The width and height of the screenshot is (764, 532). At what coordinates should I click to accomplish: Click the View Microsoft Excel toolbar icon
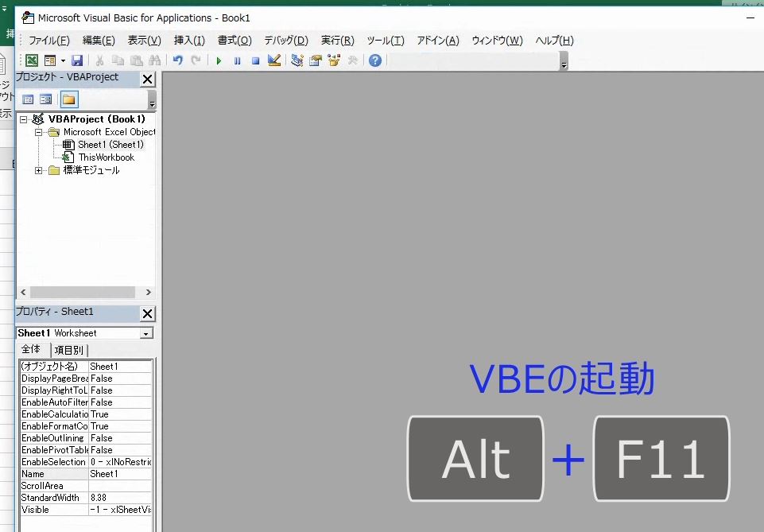[32, 60]
